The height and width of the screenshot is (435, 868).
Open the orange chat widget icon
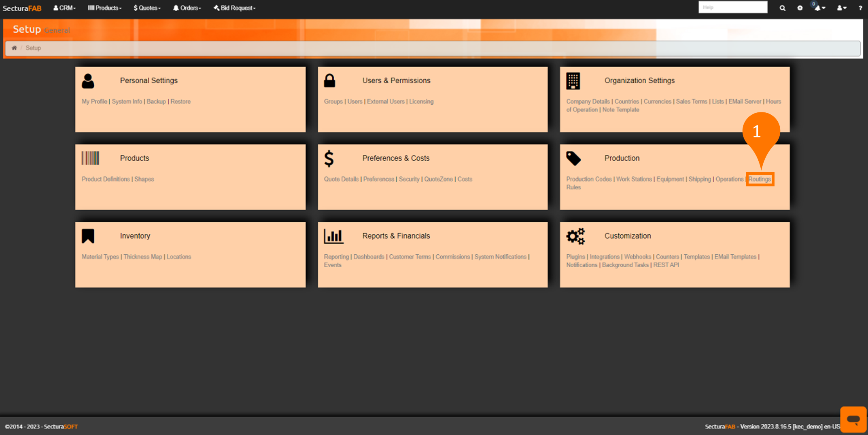[x=853, y=420]
